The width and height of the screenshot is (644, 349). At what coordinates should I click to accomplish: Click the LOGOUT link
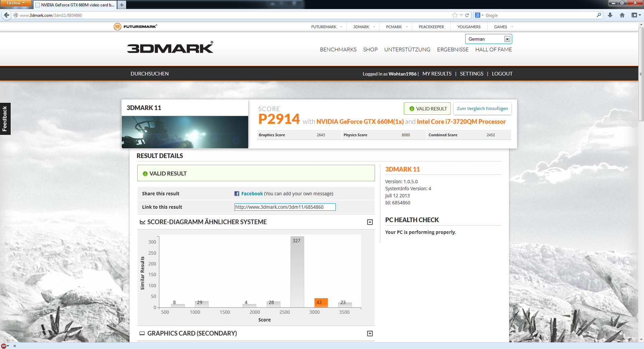pyautogui.click(x=502, y=74)
